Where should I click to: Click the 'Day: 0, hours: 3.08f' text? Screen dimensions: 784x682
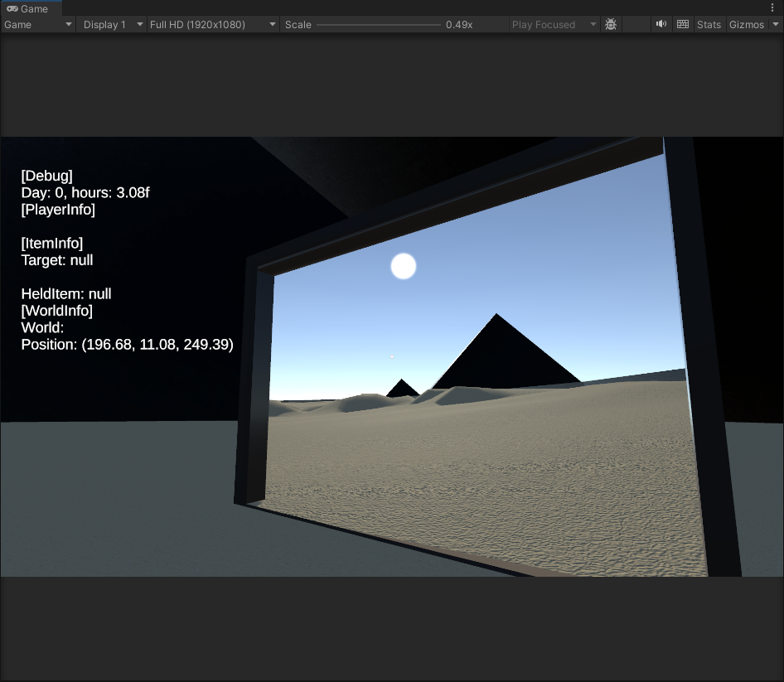tap(85, 192)
